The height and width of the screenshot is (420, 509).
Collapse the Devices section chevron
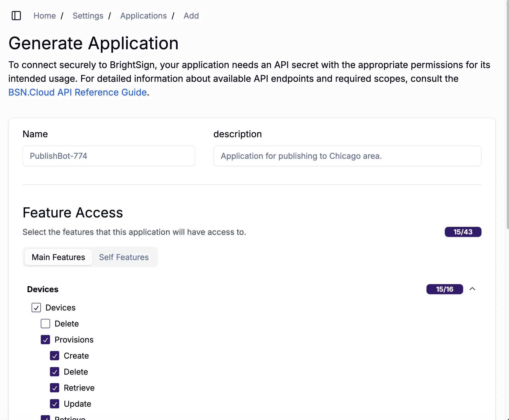[x=472, y=289]
